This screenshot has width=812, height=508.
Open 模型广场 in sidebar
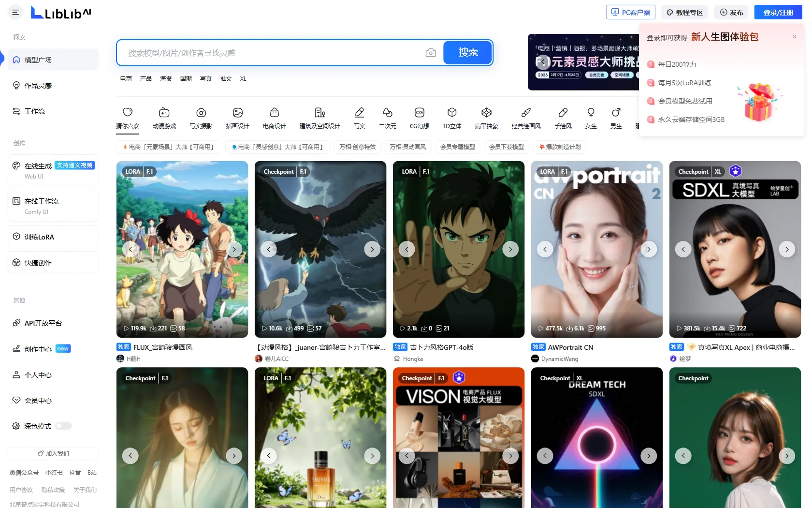pyautogui.click(x=53, y=60)
